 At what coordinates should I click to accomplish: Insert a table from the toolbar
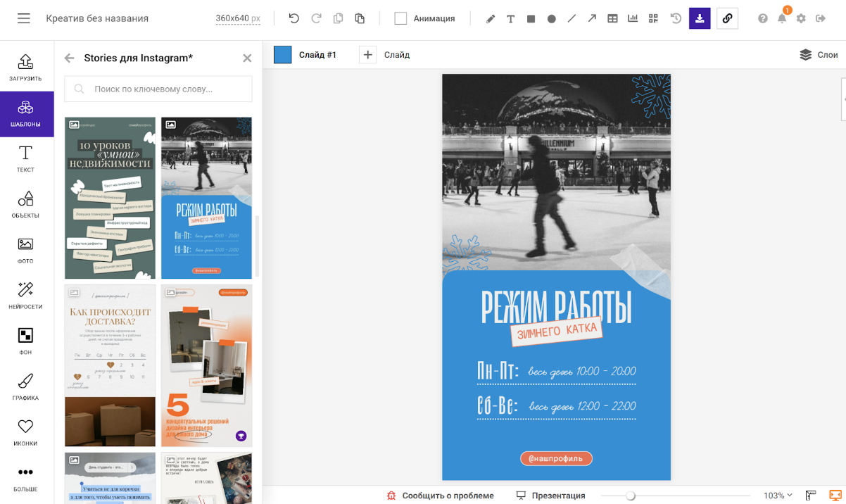(612, 19)
